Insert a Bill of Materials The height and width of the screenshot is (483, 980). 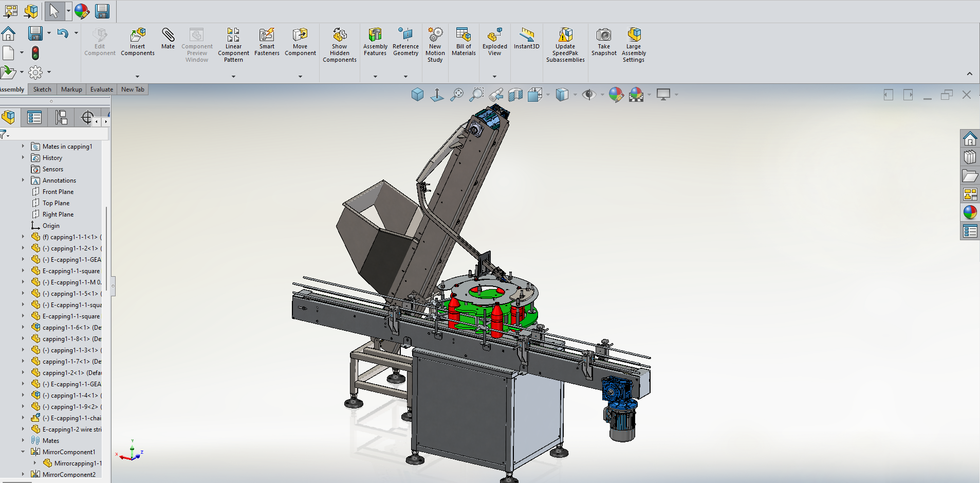pyautogui.click(x=464, y=42)
